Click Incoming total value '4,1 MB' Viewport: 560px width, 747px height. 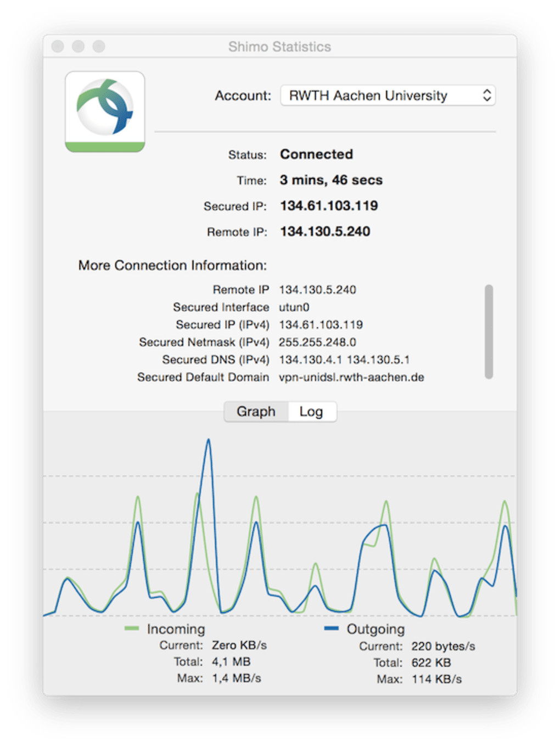(x=231, y=662)
